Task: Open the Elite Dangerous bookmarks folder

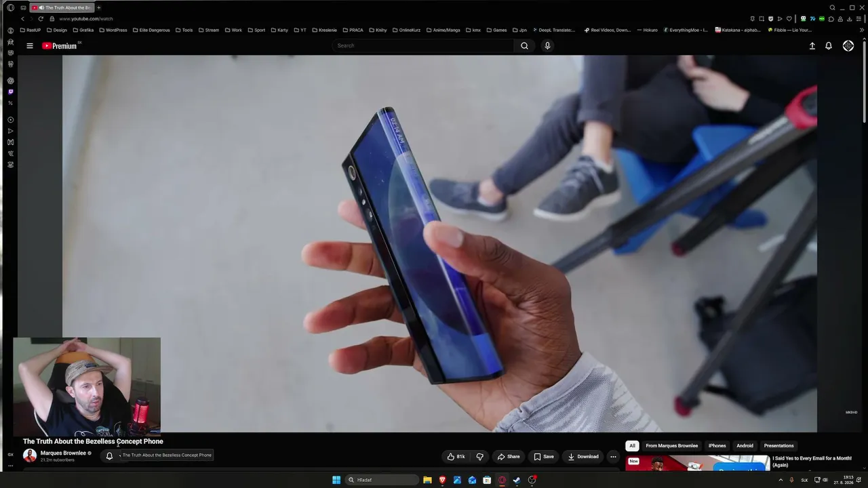Action: pos(151,30)
